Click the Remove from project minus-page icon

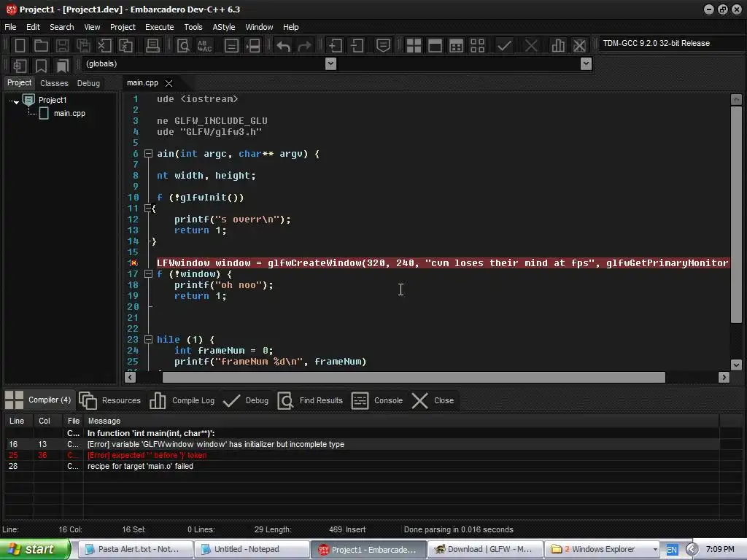(x=357, y=46)
